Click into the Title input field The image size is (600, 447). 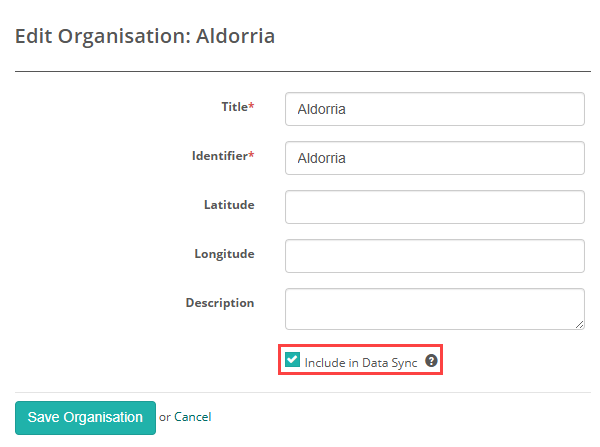click(434, 109)
